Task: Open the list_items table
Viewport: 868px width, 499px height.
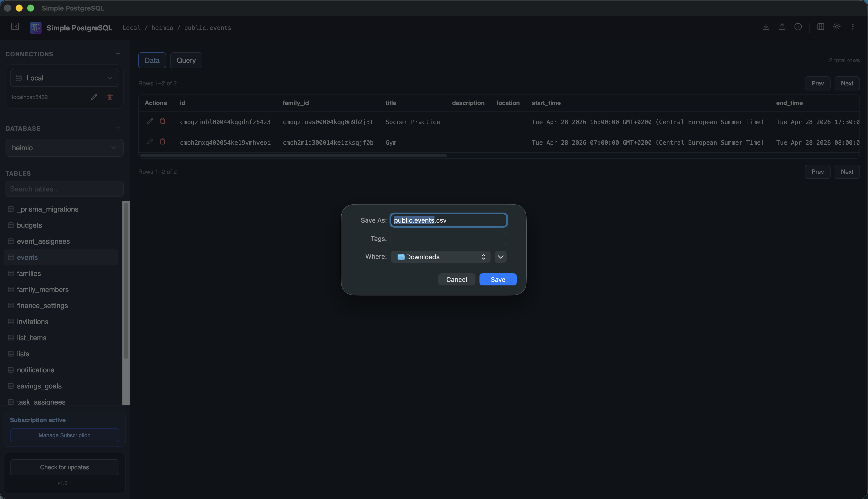Action: coord(61,338)
